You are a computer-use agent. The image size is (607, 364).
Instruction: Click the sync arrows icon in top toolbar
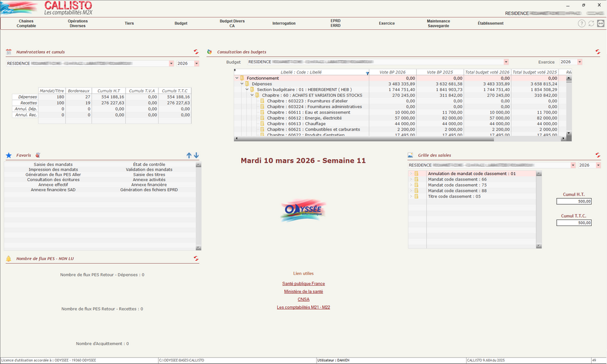point(591,24)
